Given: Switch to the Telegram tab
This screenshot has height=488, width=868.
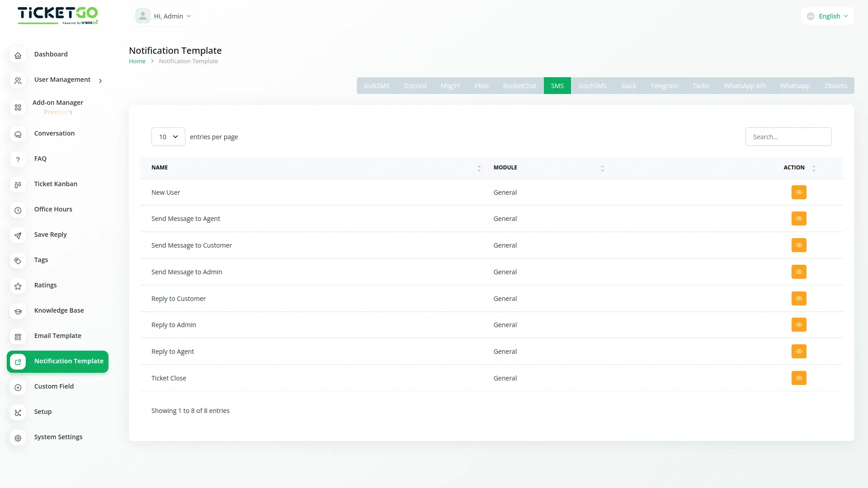Looking at the screenshot, I should pos(664,86).
